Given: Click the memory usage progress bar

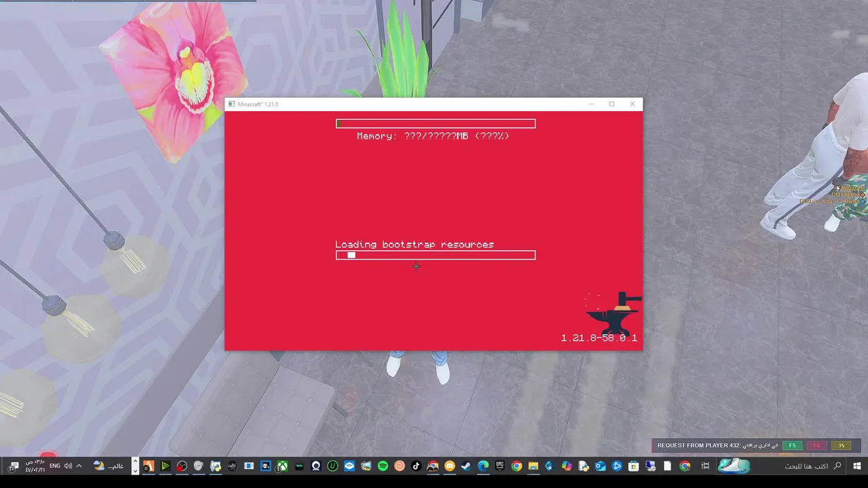Looking at the screenshot, I should tap(435, 123).
